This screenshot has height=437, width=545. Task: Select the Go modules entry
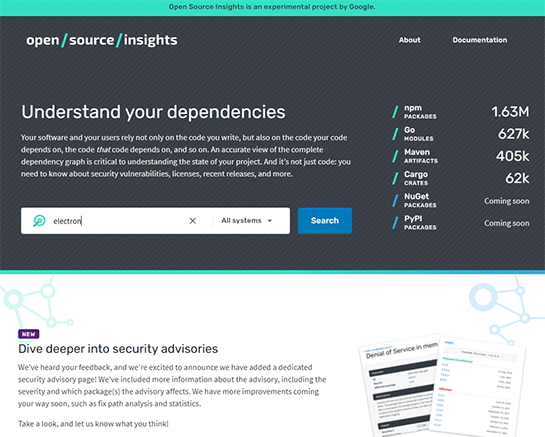pos(461,134)
